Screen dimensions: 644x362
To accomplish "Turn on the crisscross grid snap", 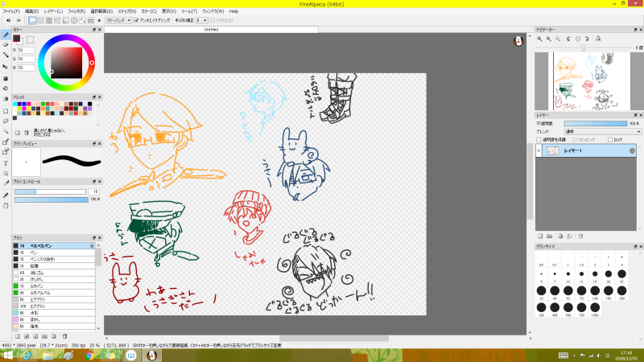I will coord(49,20).
